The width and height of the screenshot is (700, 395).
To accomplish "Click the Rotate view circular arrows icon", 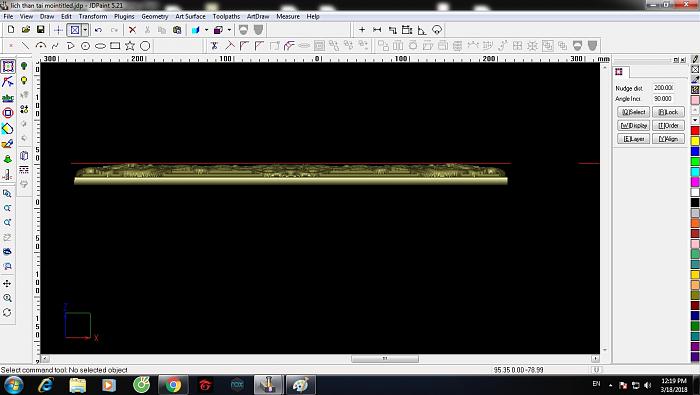I will pyautogui.click(x=7, y=312).
